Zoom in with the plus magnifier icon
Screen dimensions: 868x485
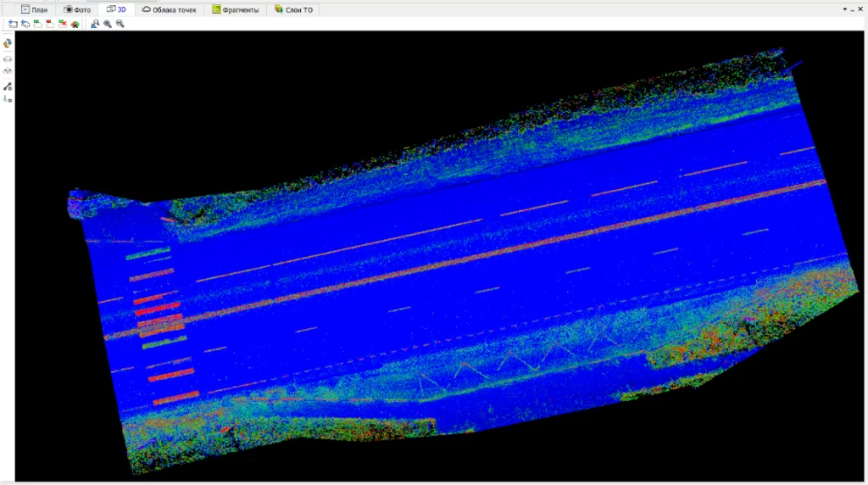pos(108,24)
